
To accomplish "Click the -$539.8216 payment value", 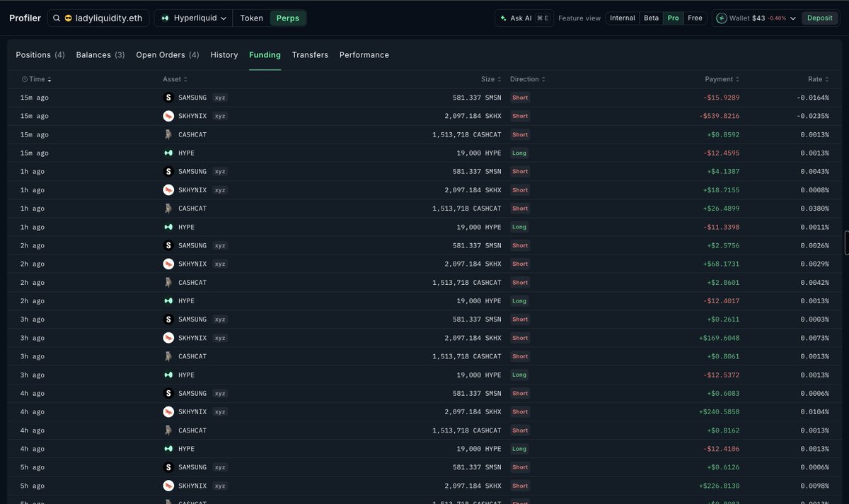I will point(720,116).
